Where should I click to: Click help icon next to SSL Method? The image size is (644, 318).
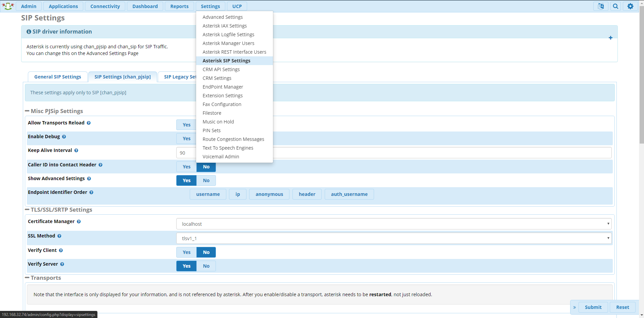pos(59,236)
